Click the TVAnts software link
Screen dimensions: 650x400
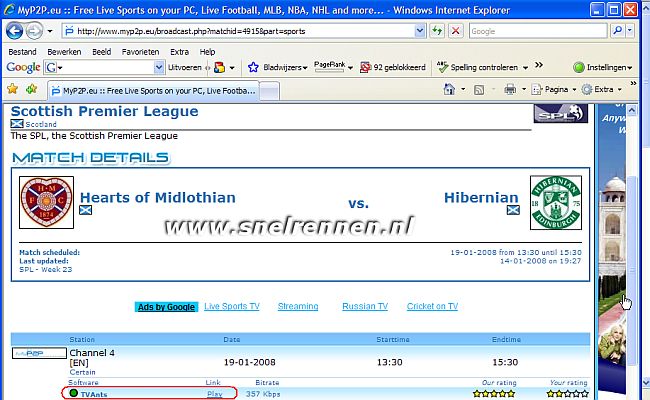pos(94,394)
